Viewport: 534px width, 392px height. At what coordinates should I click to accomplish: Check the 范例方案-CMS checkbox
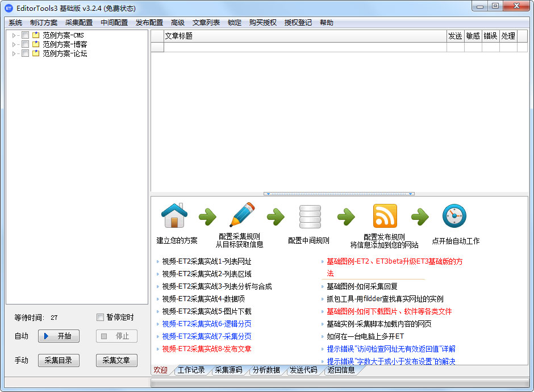click(25, 35)
